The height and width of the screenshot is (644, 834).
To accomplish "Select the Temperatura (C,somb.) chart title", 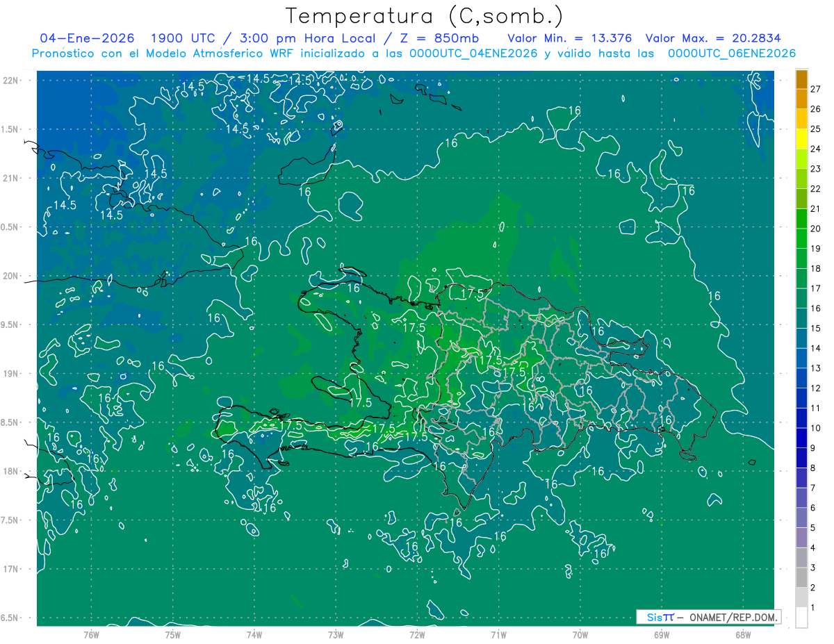I will pyautogui.click(x=424, y=16).
